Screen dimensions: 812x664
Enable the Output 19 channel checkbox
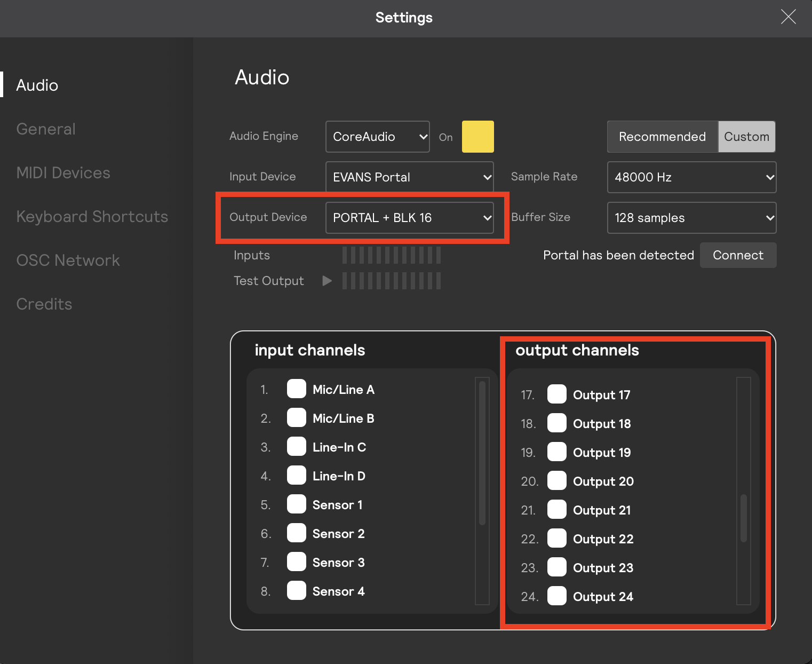[557, 452]
